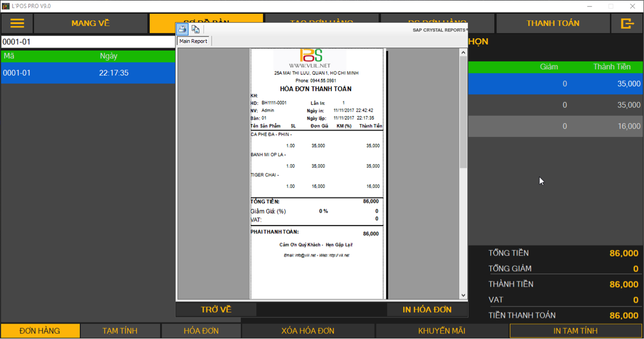
Task: Select order row 0001-01 at 22:17:35
Action: (x=88, y=73)
